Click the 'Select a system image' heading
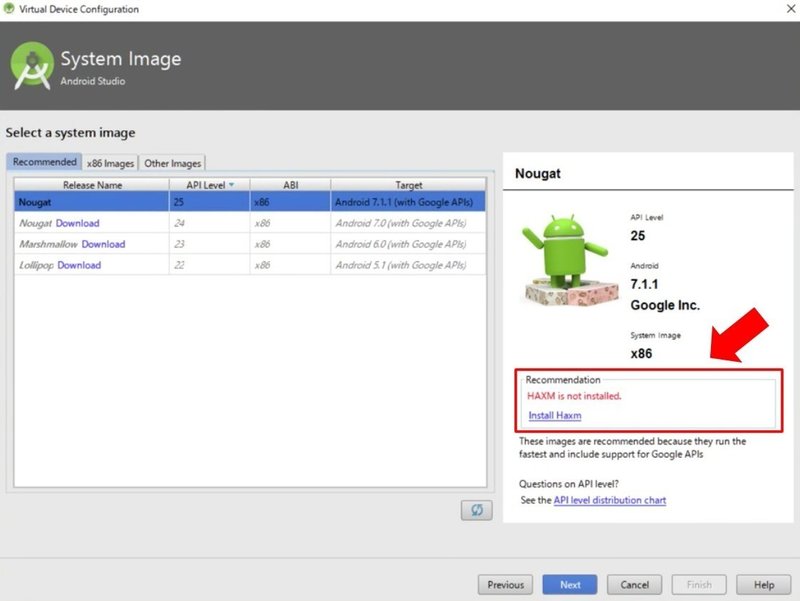This screenshot has height=601, width=800. point(70,133)
